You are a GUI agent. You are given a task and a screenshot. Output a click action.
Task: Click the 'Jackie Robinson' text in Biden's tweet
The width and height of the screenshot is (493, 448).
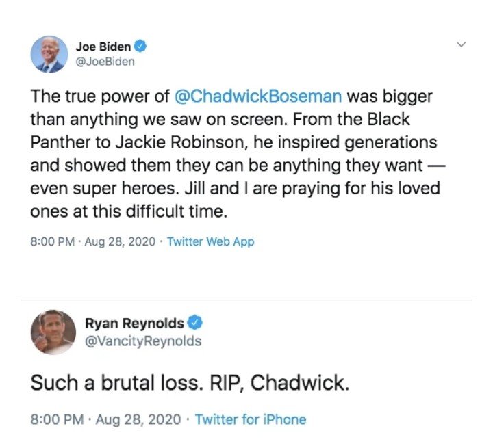click(x=179, y=142)
